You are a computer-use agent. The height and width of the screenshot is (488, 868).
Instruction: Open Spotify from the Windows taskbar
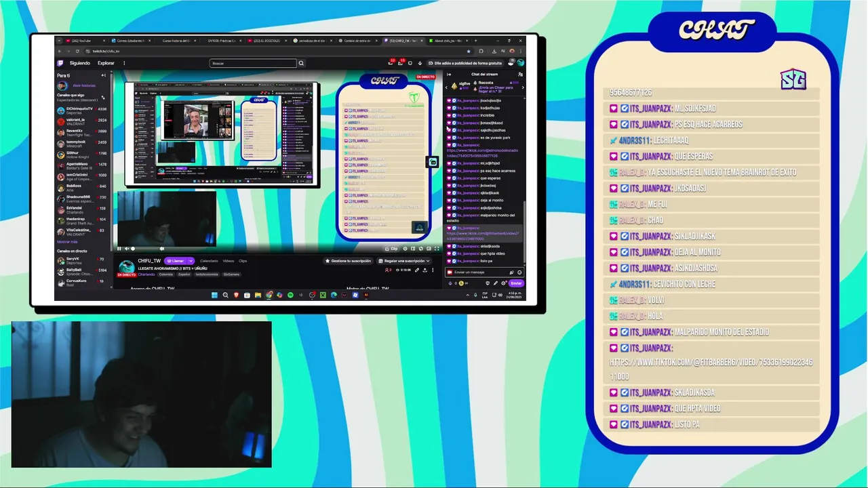(290, 295)
